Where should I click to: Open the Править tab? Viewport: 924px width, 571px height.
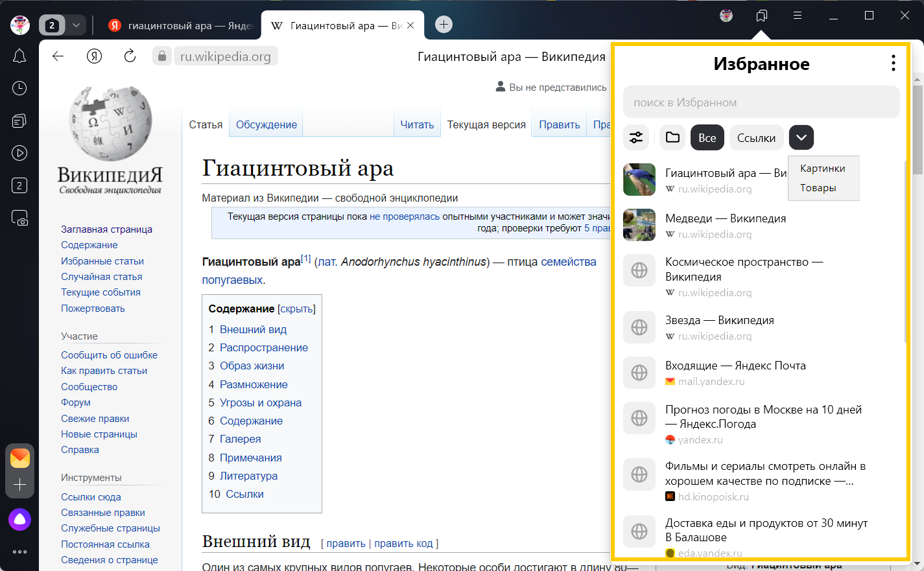pyautogui.click(x=560, y=124)
